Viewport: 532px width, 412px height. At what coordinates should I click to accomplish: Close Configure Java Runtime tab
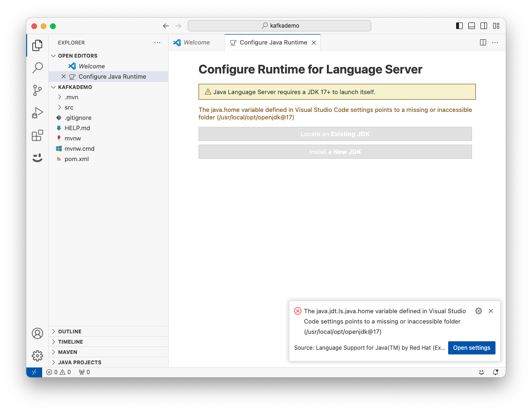314,43
